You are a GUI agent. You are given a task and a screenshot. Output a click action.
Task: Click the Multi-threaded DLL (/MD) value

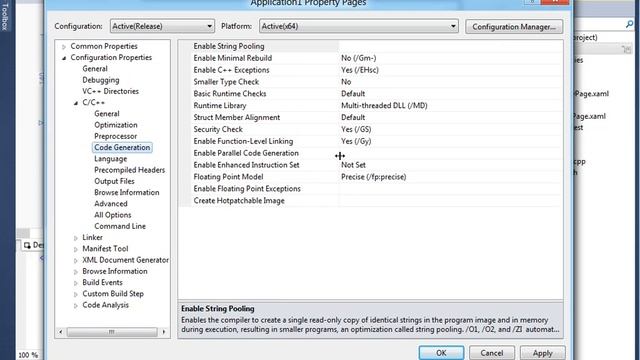pos(384,105)
